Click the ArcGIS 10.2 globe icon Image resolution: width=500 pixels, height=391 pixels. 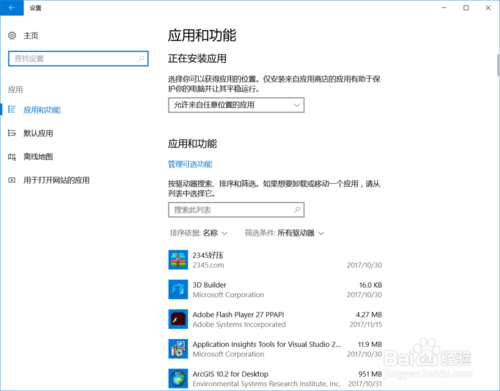(178, 378)
